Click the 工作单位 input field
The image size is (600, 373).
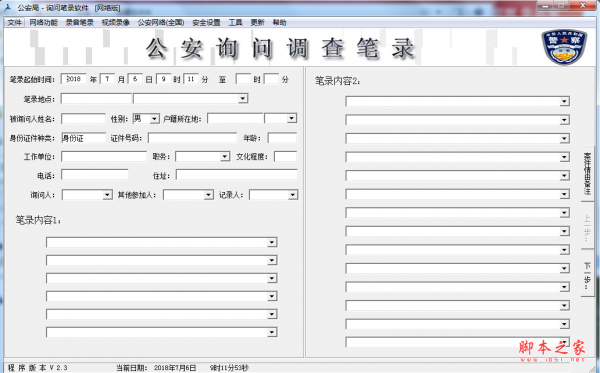104,156
